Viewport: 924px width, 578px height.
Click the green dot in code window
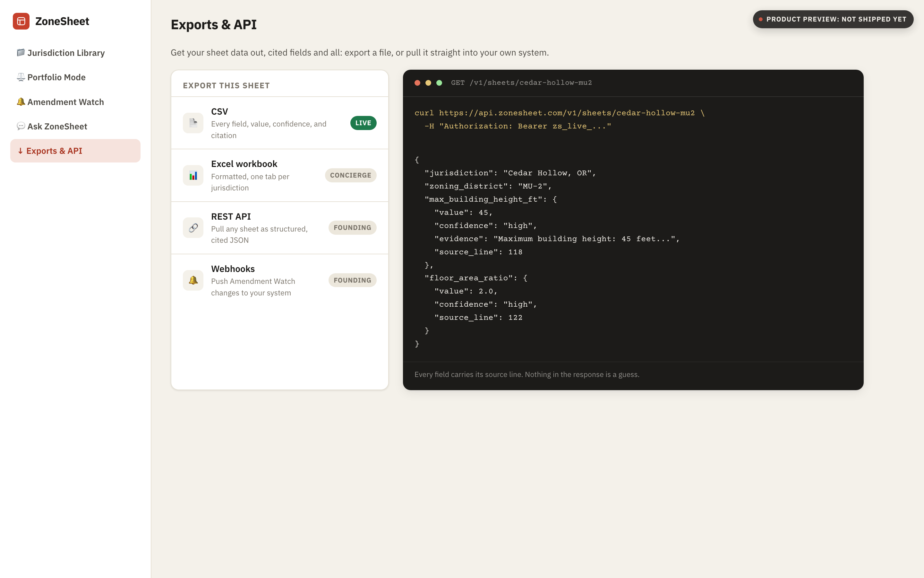439,83
